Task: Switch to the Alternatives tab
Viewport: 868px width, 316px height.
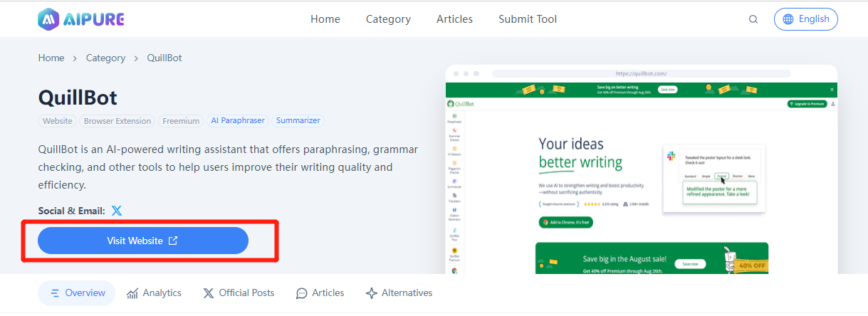Action: pyautogui.click(x=399, y=293)
